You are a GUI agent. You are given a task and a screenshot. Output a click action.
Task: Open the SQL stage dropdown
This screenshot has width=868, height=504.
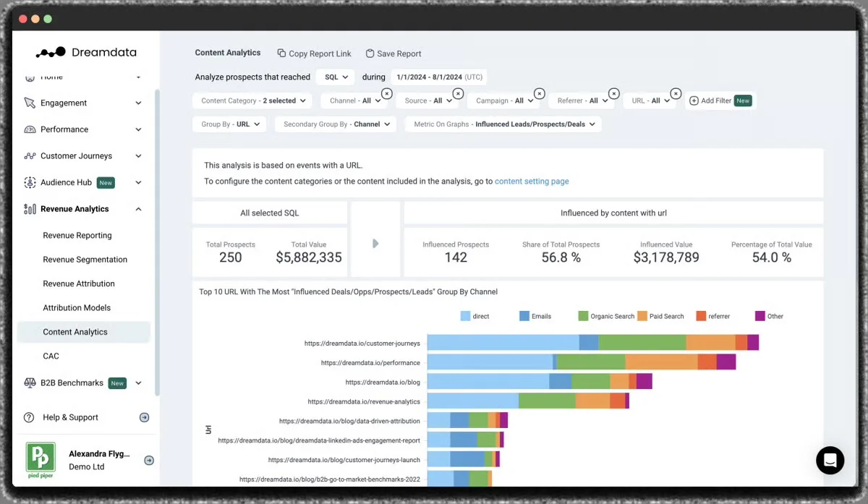336,77
